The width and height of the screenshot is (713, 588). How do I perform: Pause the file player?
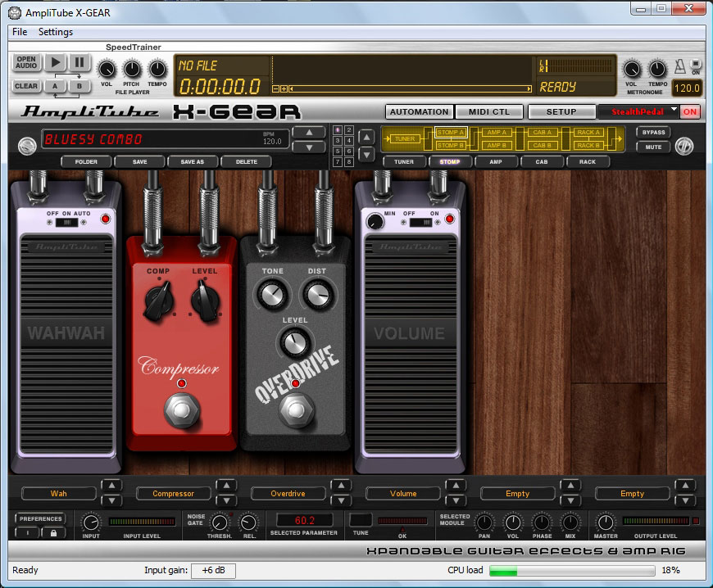click(79, 62)
